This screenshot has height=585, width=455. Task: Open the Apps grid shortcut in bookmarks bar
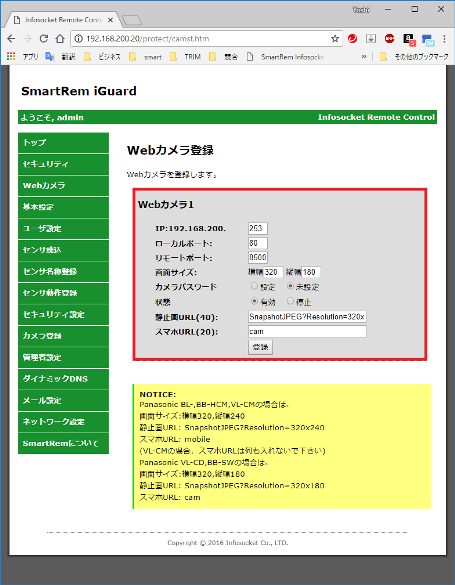click(x=11, y=56)
